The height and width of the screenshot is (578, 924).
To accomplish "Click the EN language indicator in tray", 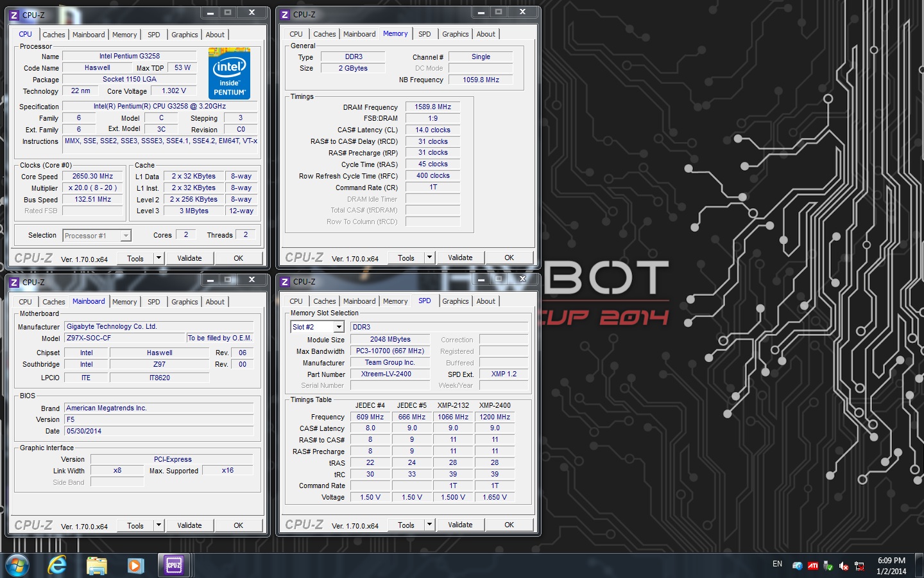I will click(x=777, y=564).
